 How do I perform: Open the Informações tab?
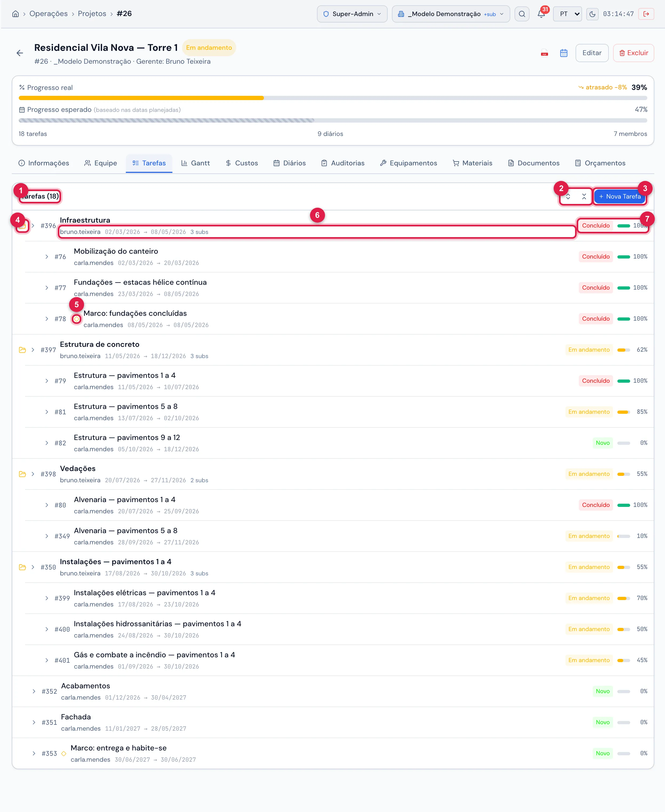coord(44,163)
